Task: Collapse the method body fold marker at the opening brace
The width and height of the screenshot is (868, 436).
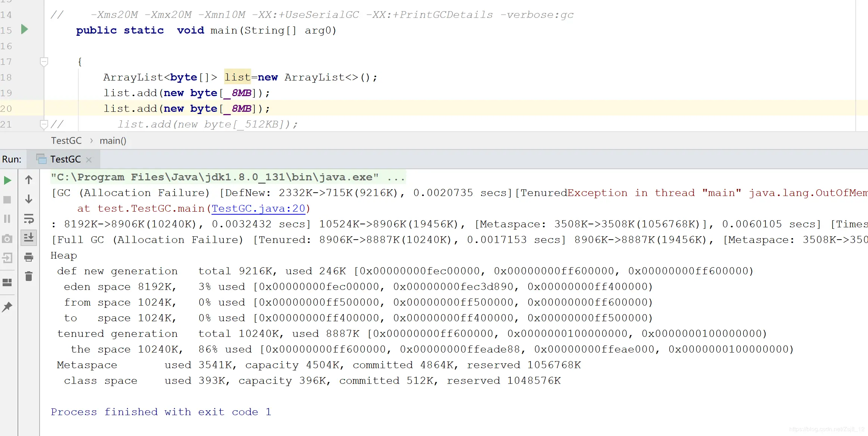Action: pos(44,61)
